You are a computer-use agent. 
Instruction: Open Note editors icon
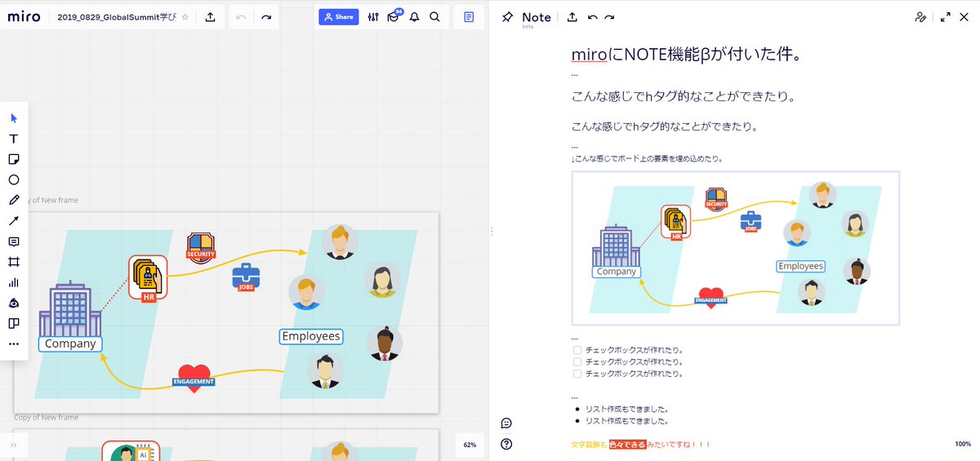(x=921, y=16)
